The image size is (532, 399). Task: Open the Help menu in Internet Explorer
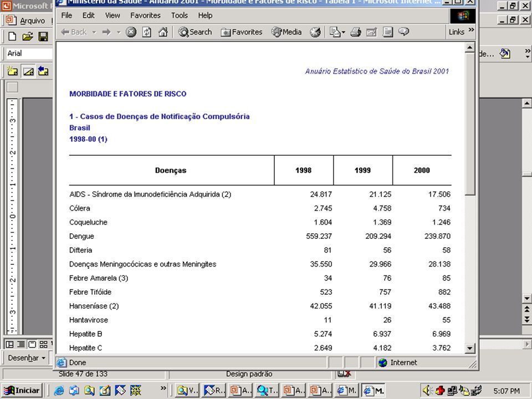[205, 16]
